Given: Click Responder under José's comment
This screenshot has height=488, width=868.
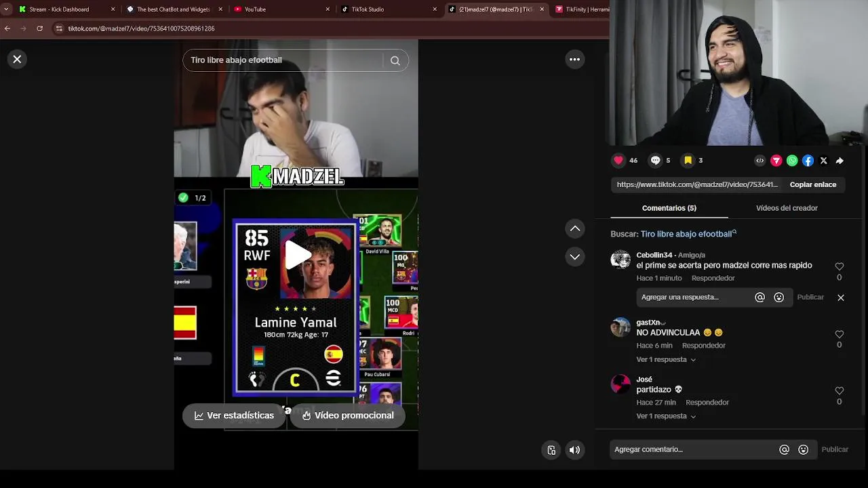Looking at the screenshot, I should 707,403.
